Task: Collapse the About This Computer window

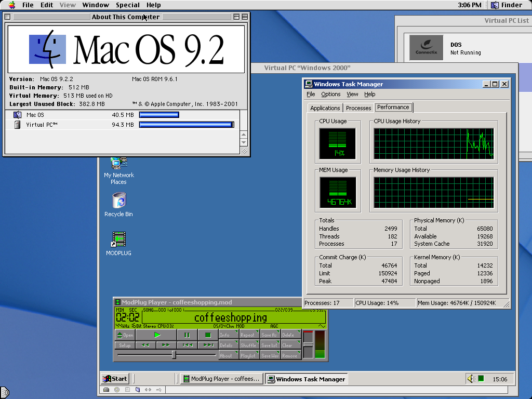Action: pyautogui.click(x=245, y=17)
